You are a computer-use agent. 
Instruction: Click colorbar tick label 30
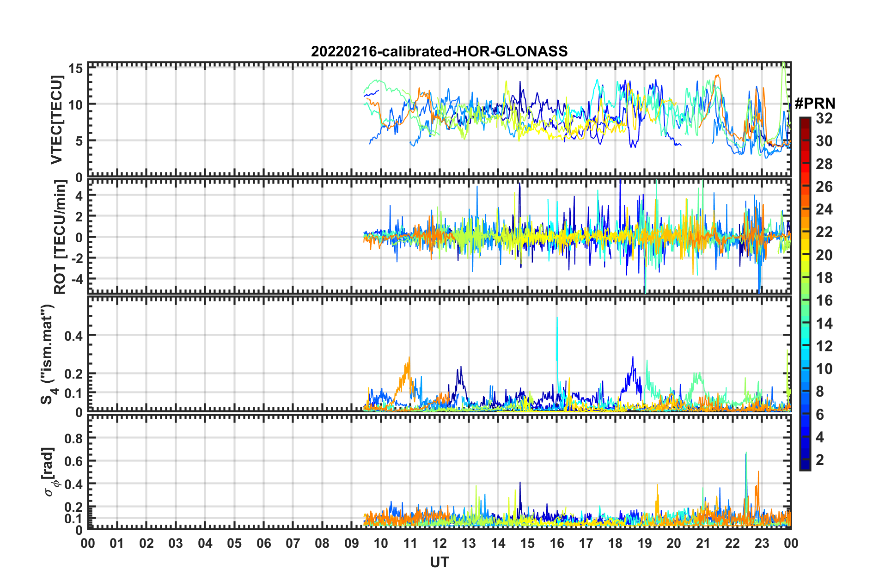tap(824, 141)
